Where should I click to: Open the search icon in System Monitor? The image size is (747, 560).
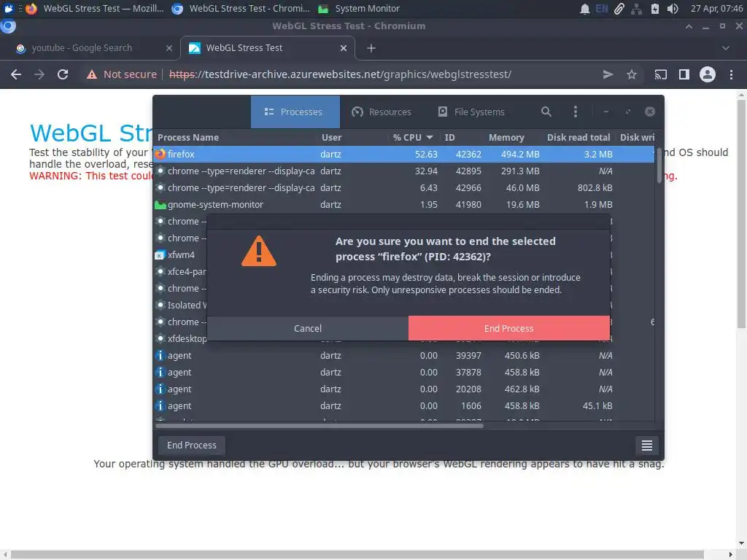click(x=546, y=112)
